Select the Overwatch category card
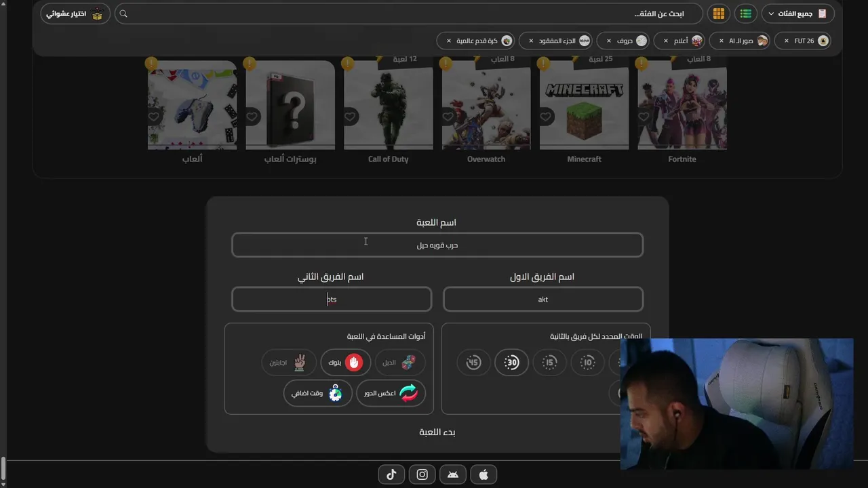 pos(486,105)
